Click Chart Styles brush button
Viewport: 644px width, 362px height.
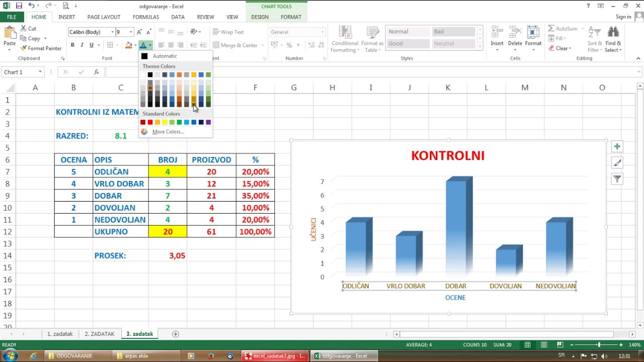(x=617, y=163)
